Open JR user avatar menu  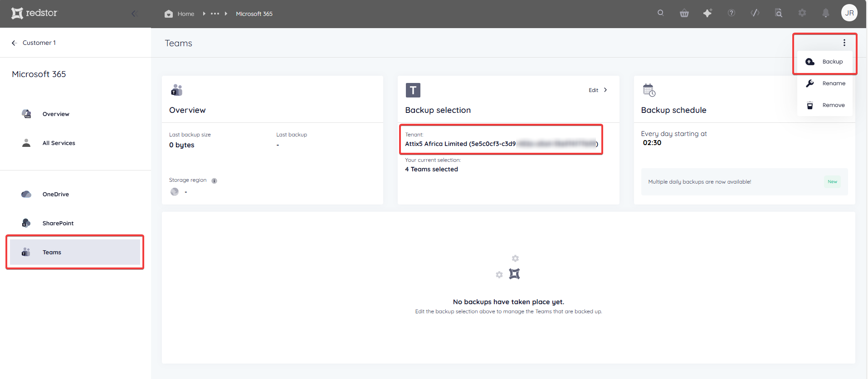[x=849, y=13]
